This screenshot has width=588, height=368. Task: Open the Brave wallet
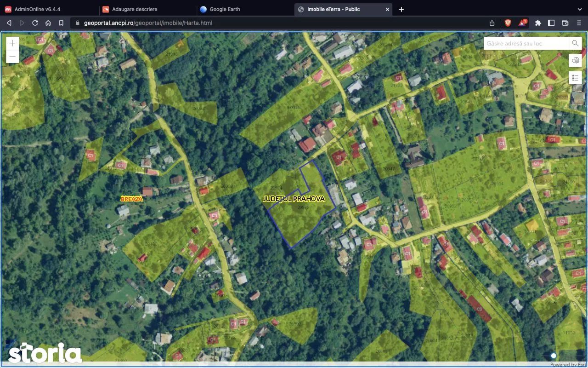tap(565, 23)
